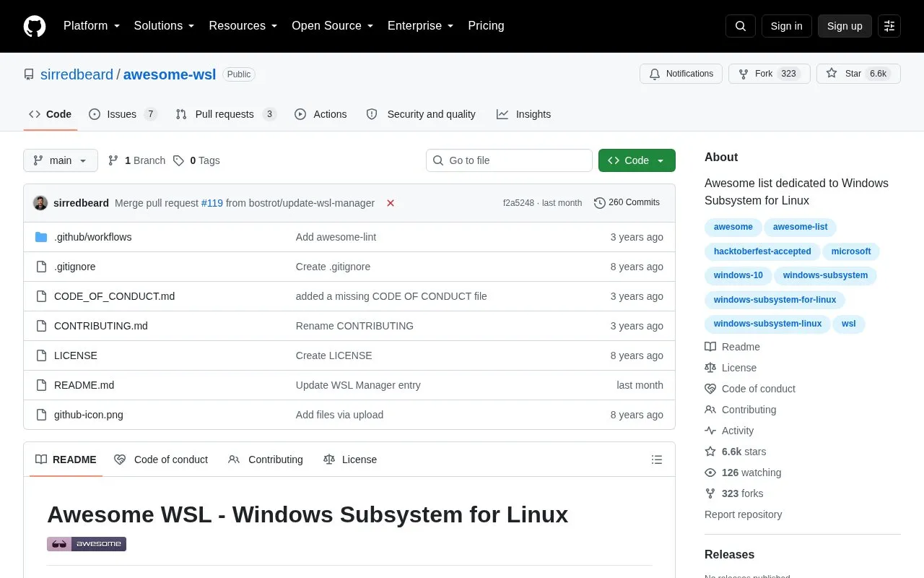Click the hacktoberfest-accepted topic tag
Viewport: 924px width, 578px height.
762,251
